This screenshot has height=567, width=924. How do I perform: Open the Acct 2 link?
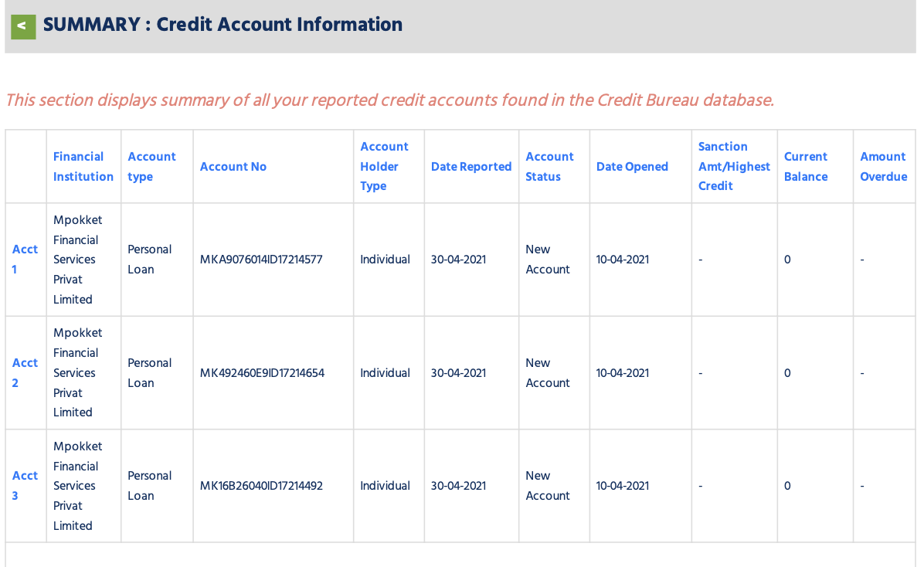25,372
